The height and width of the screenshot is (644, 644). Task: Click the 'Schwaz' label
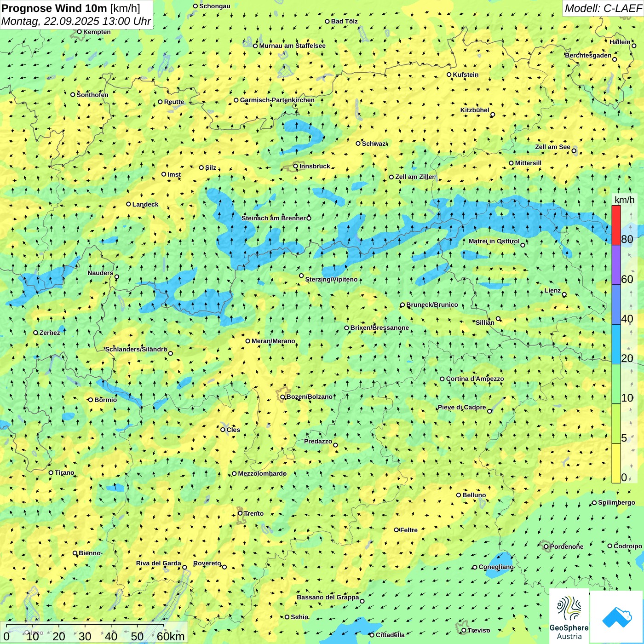point(373,144)
